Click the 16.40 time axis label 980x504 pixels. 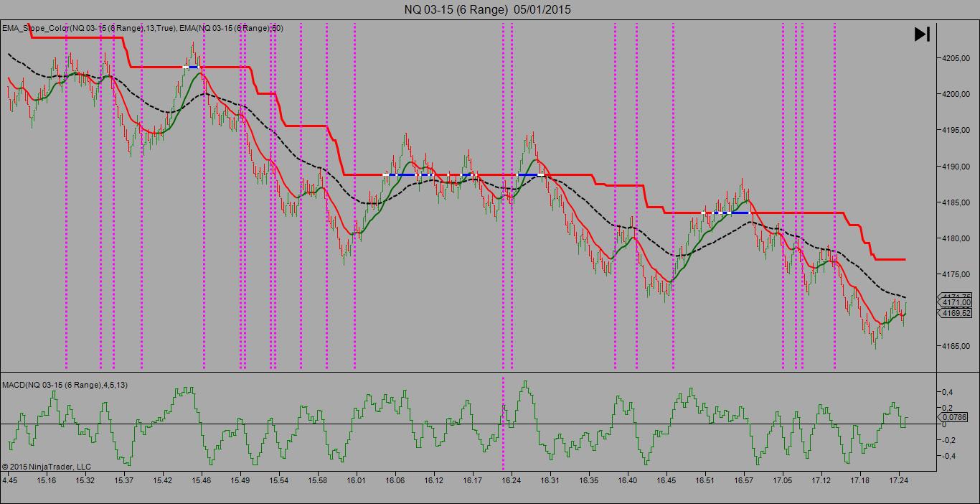(628, 480)
